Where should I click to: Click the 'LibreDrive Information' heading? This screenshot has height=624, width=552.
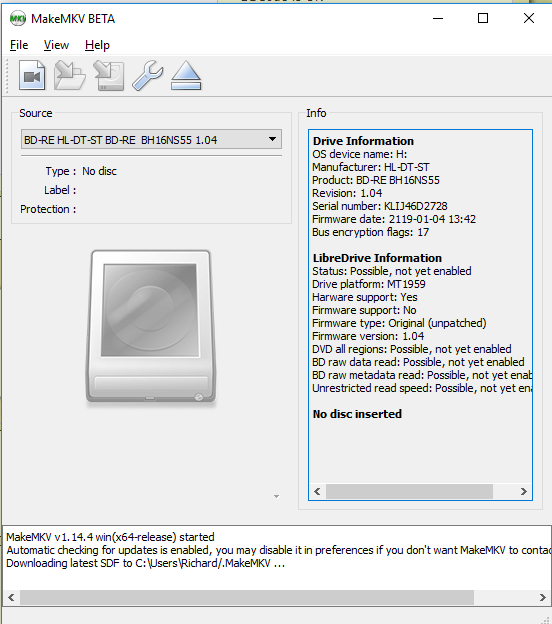pyautogui.click(x=377, y=258)
